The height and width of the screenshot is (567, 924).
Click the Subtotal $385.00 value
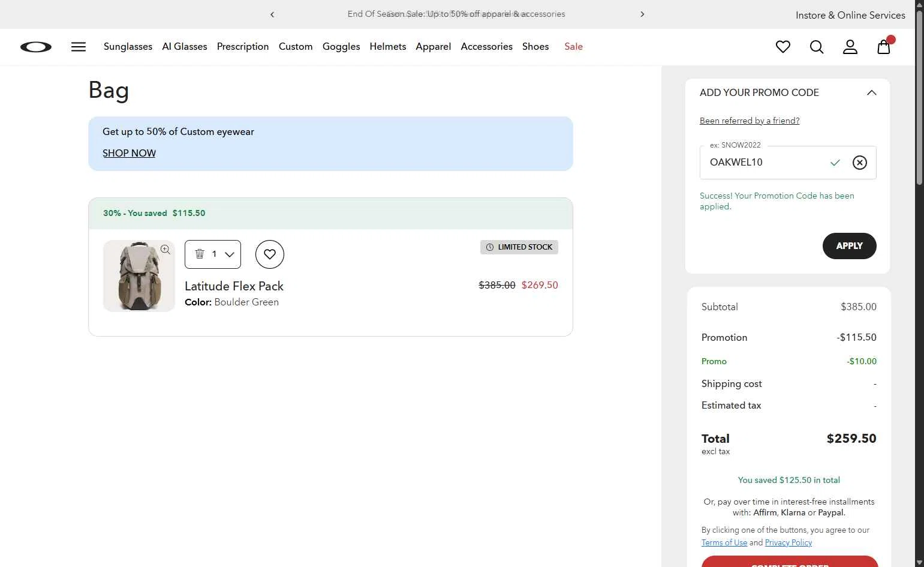(859, 307)
